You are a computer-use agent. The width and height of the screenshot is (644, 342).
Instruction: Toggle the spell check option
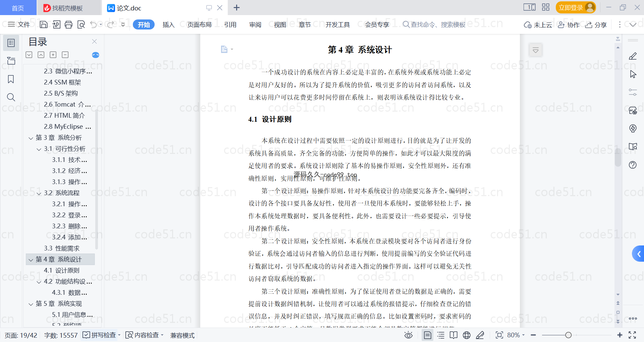click(x=101, y=335)
